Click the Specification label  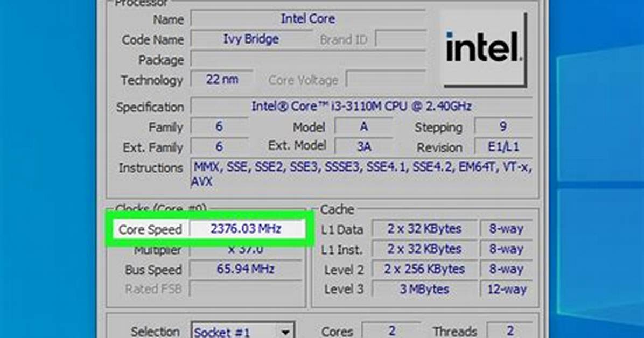[150, 107]
